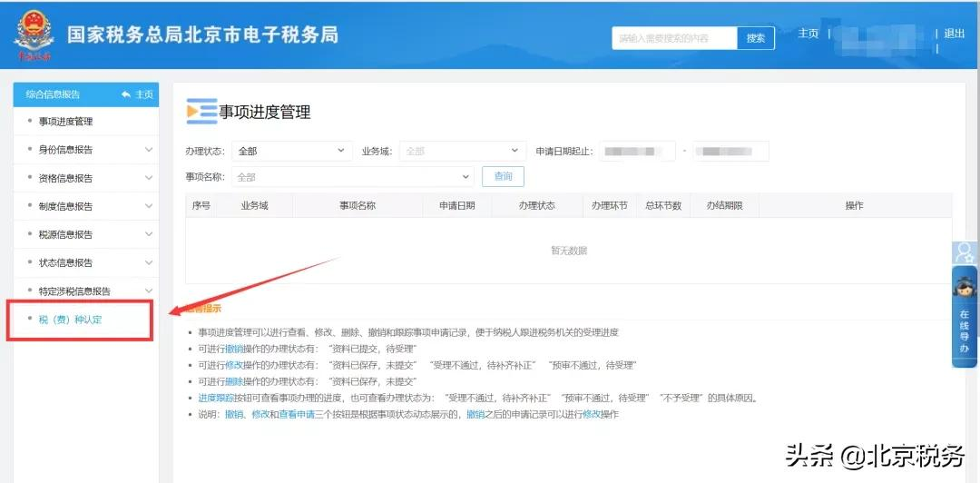Click the 办理环节 column header
This screenshot has width=980, height=483.
610,205
